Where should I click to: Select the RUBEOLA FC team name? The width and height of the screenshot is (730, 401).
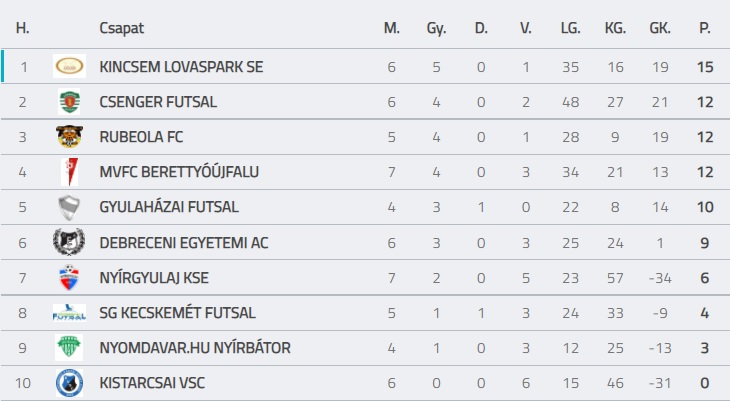pos(141,137)
